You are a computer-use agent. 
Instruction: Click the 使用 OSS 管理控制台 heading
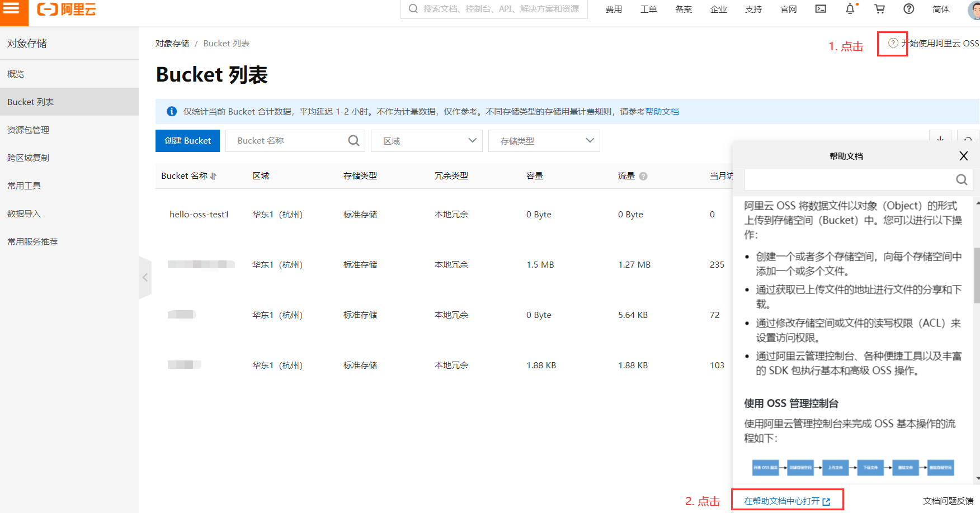[791, 403]
